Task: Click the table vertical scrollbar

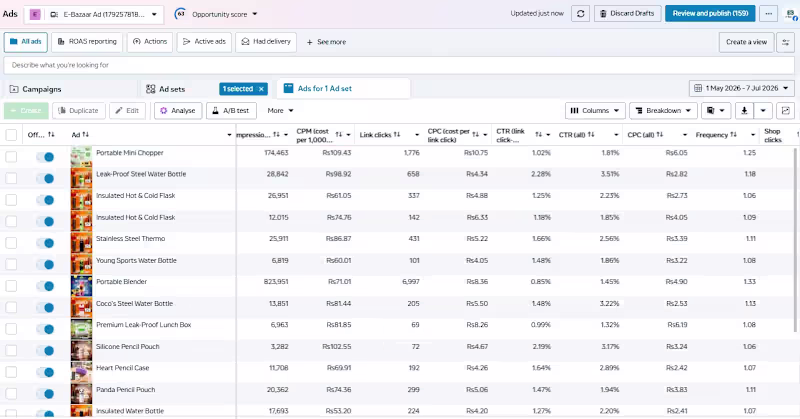Action: coord(794,240)
